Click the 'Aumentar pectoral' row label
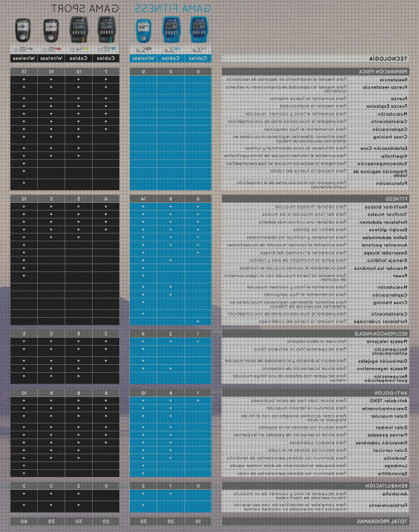The width and height of the screenshot is (419, 532). [x=385, y=245]
